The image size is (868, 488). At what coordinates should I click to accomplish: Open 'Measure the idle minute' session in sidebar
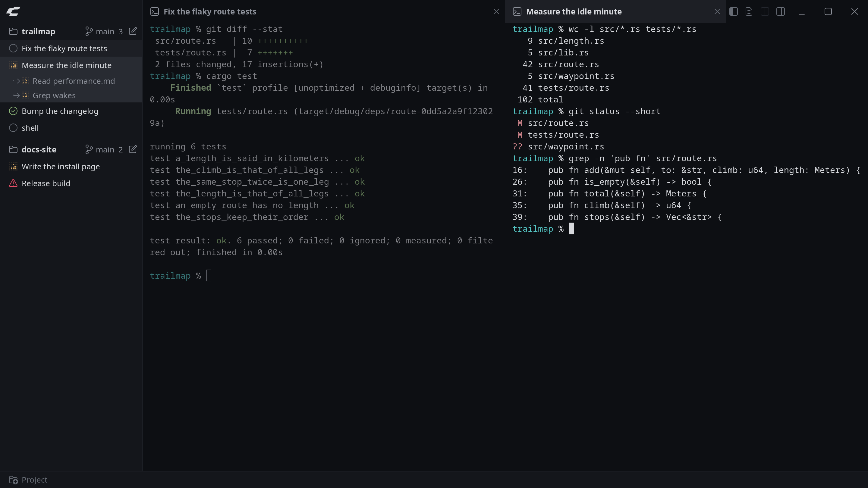pos(71,65)
